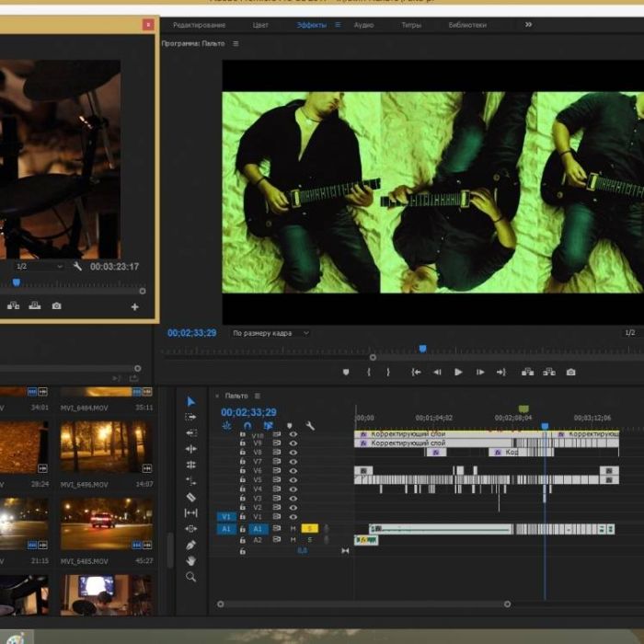Expand hidden workspaces with double chevron
This screenshot has width=644, height=644.
coord(528,25)
